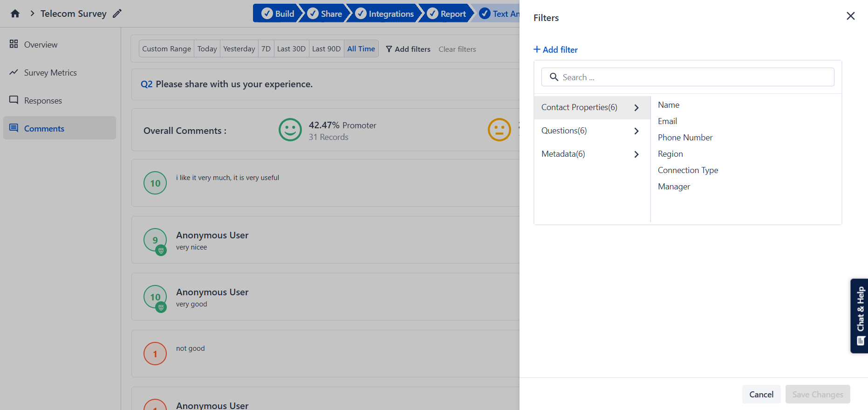Image resolution: width=868 pixels, height=410 pixels.
Task: Select the Today date range option
Action: [207, 49]
